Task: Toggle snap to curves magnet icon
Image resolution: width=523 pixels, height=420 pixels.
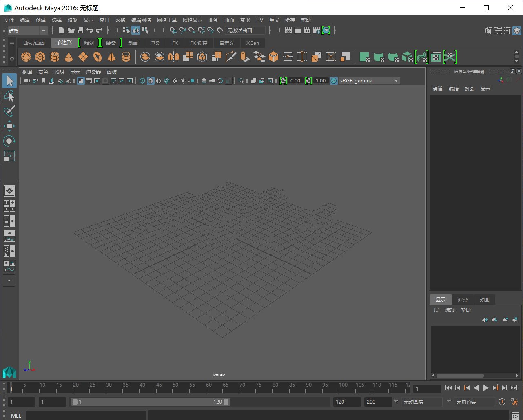Action: (182, 30)
